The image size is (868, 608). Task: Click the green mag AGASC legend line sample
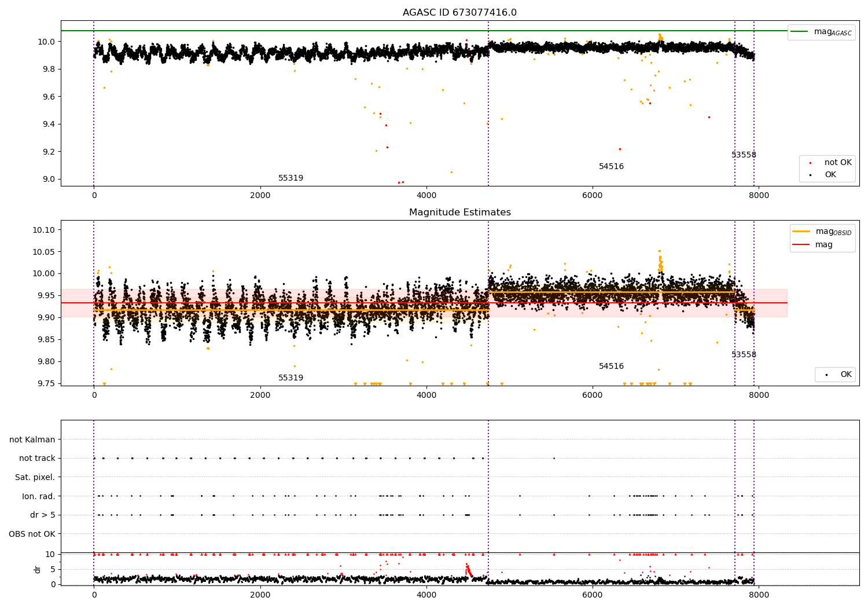tap(800, 32)
